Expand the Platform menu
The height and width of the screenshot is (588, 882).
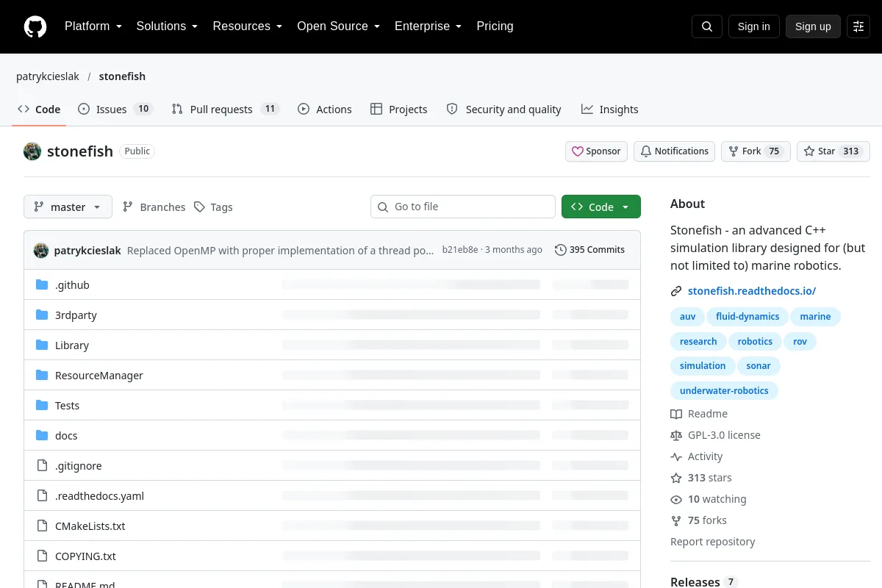point(93,26)
